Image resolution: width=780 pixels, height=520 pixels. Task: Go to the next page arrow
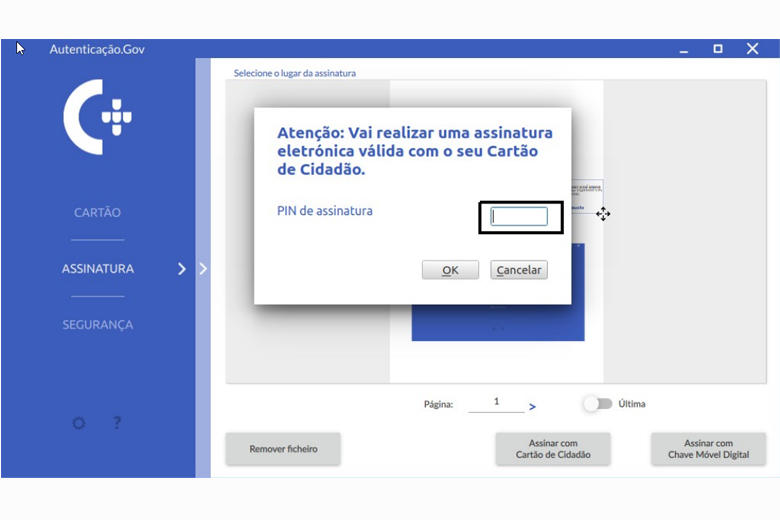(x=532, y=406)
